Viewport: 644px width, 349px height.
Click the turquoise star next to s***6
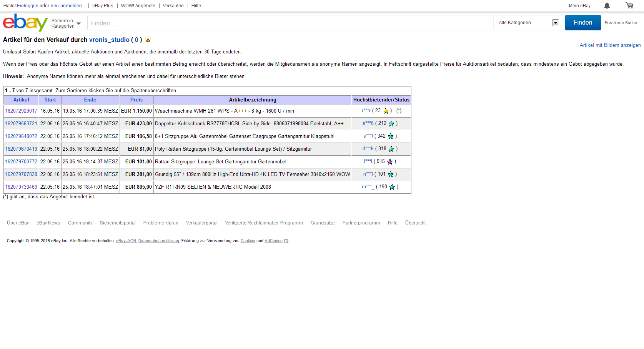point(391,124)
